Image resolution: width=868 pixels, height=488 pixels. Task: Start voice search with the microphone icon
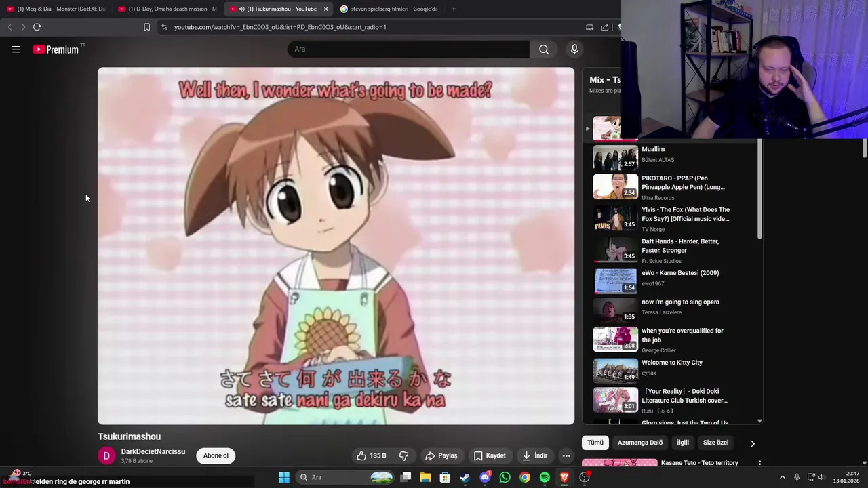point(574,49)
